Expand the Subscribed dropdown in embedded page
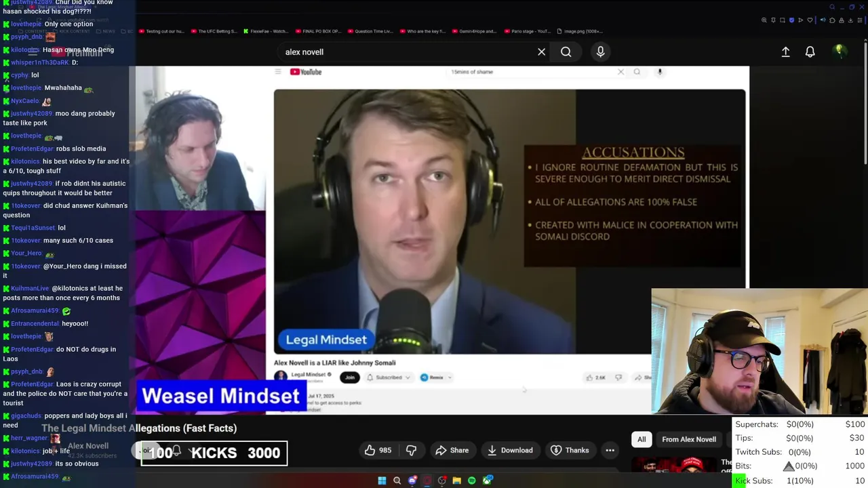868x488 pixels. tap(389, 378)
